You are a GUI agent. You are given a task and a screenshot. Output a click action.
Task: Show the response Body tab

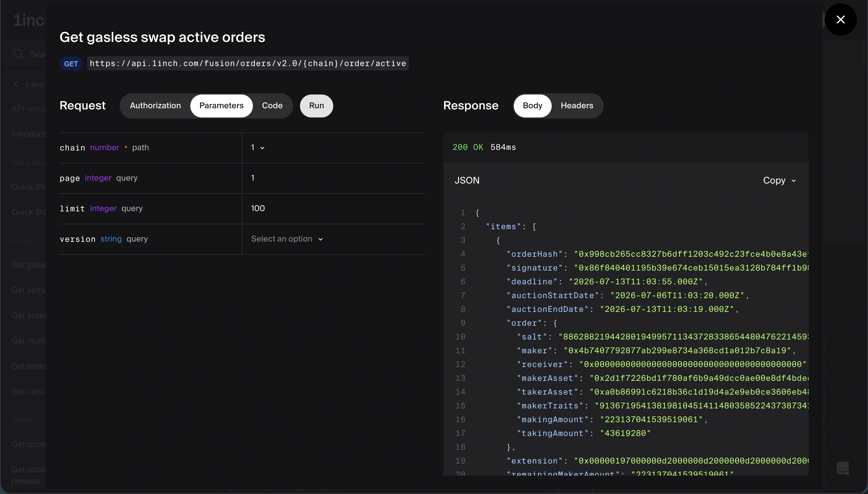point(532,105)
